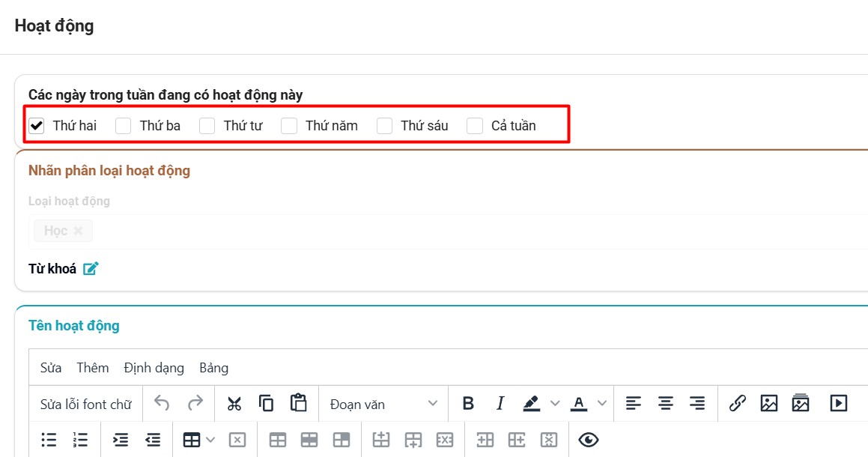This screenshot has height=457, width=868.
Task: Enable the Cả tuần checkbox
Action: [475, 126]
